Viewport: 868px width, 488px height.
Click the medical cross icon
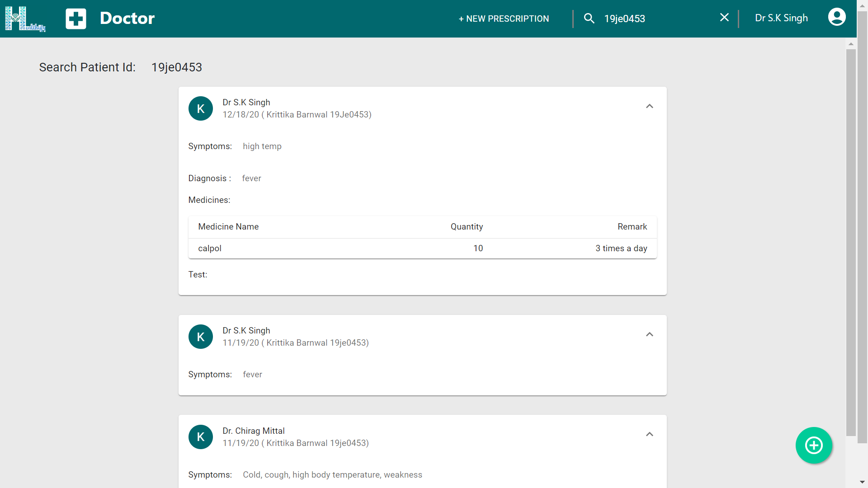tap(75, 19)
